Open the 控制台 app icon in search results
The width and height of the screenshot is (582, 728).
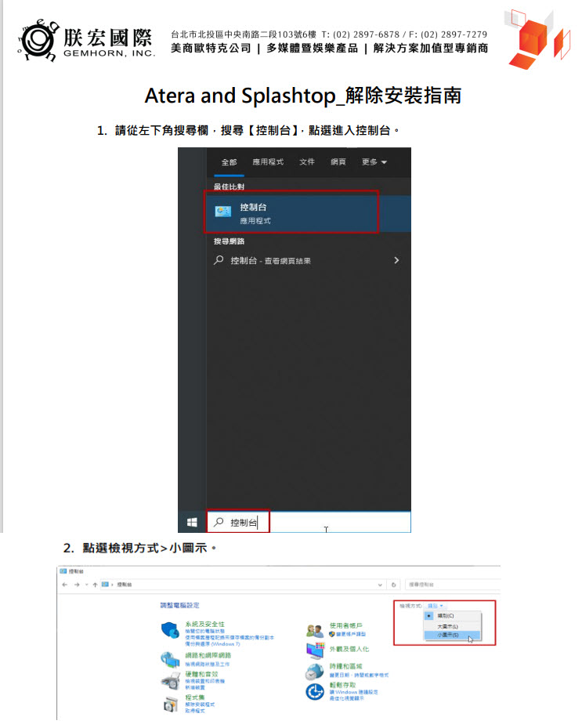223,212
